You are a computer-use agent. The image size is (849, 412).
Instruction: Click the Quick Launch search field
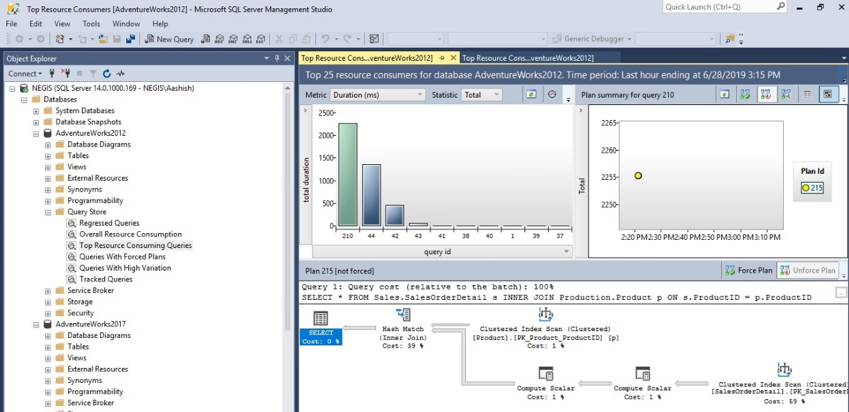point(719,7)
